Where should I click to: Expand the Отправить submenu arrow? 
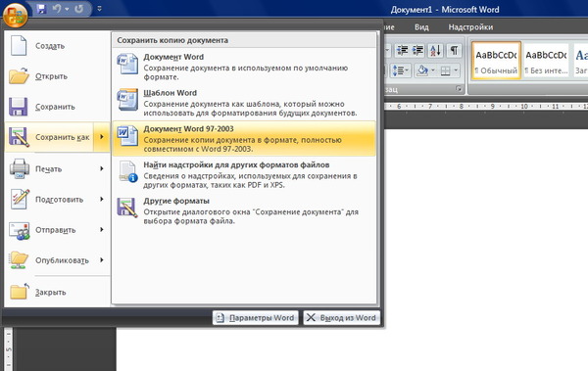pos(102,230)
